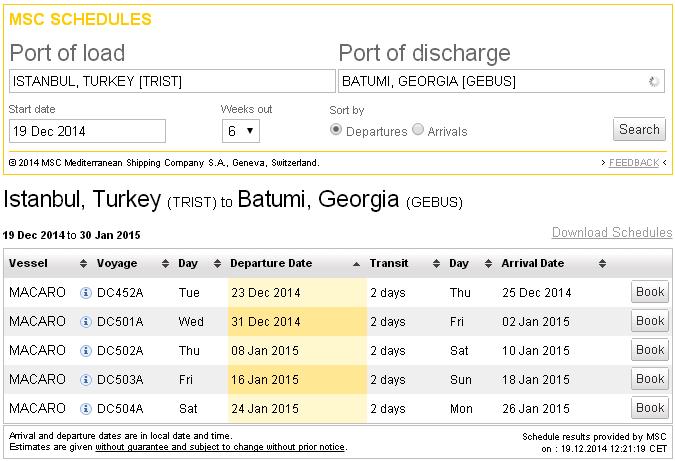Book voyage departing 23 Dec 2014
The height and width of the screenshot is (461, 675).
click(650, 293)
